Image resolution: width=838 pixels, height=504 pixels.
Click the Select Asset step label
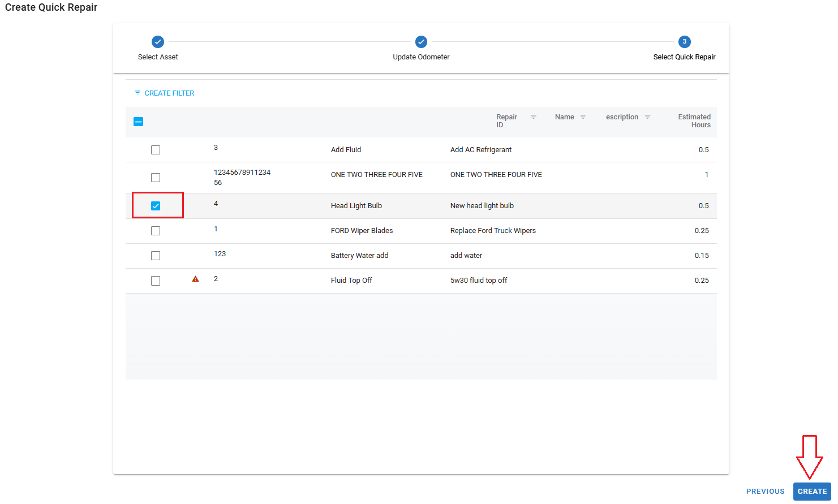pos(158,57)
